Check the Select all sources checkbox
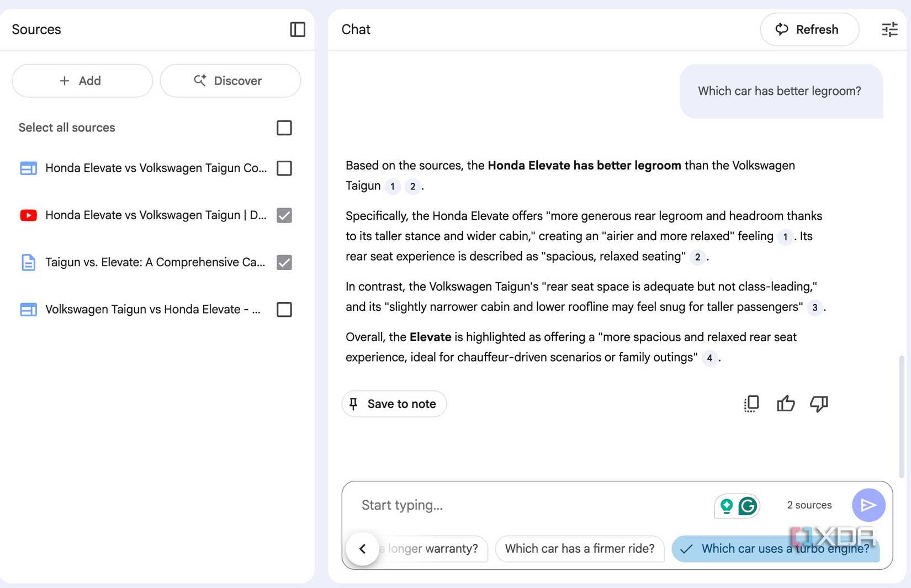 284,128
